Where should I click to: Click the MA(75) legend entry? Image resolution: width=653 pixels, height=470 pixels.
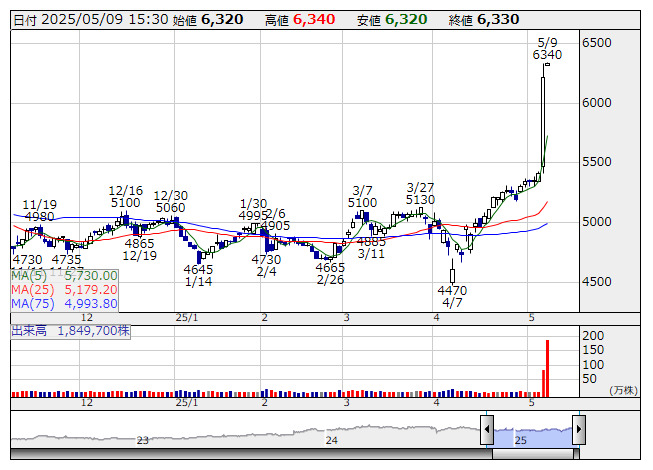pos(65,304)
